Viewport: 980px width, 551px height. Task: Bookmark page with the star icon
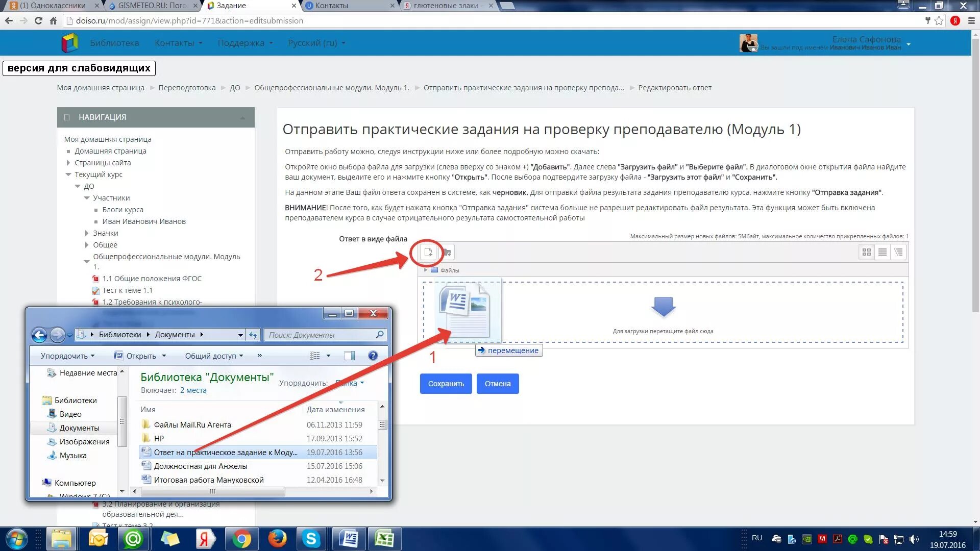[x=939, y=21]
